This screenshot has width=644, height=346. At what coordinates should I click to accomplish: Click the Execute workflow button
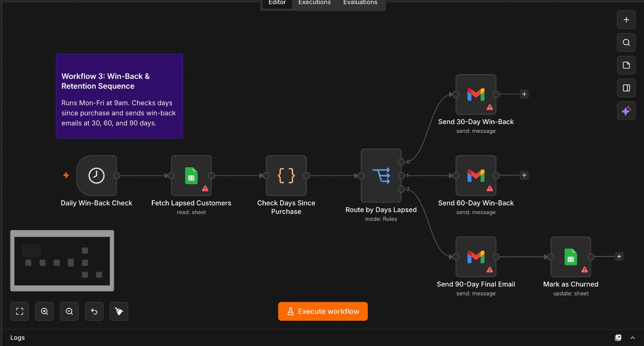point(323,311)
